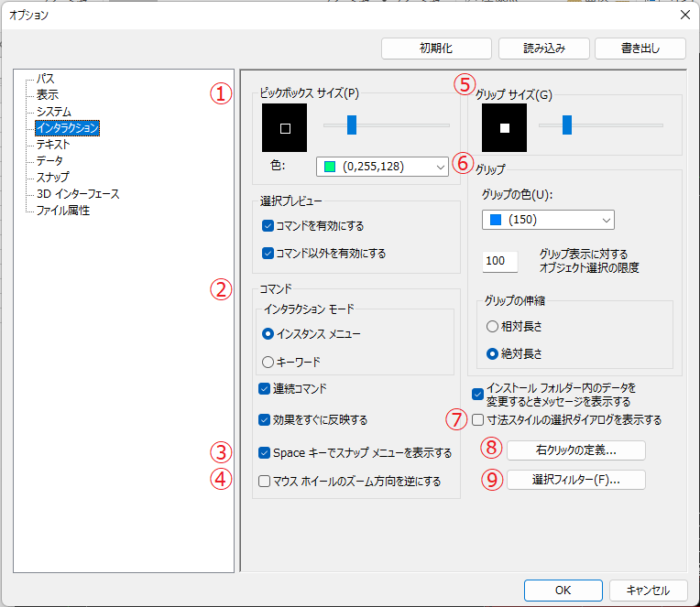Open the グリップの色 (150) dropdown
The height and width of the screenshot is (607, 700).
click(548, 220)
